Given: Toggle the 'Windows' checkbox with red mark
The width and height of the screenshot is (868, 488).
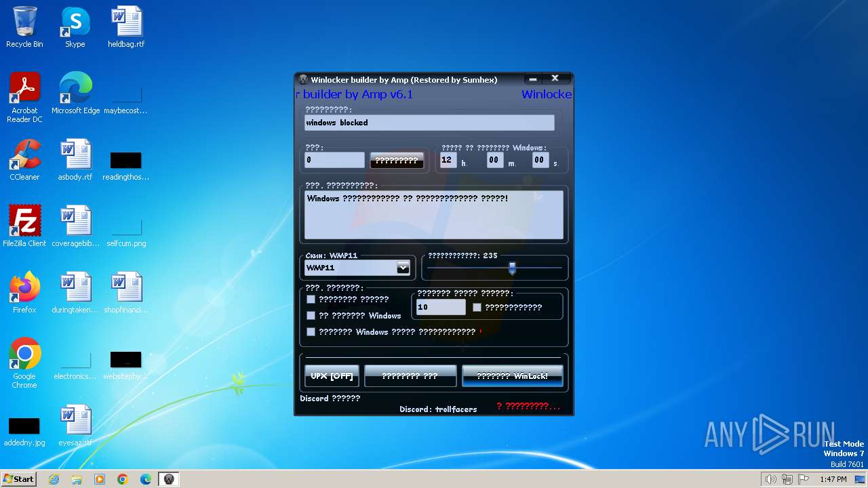Looking at the screenshot, I should (x=311, y=331).
